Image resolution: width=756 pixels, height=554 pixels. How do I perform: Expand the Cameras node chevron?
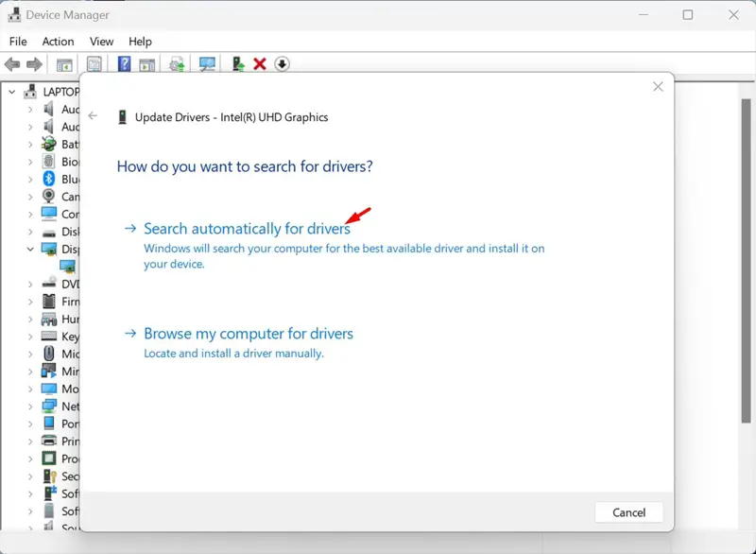(30, 197)
